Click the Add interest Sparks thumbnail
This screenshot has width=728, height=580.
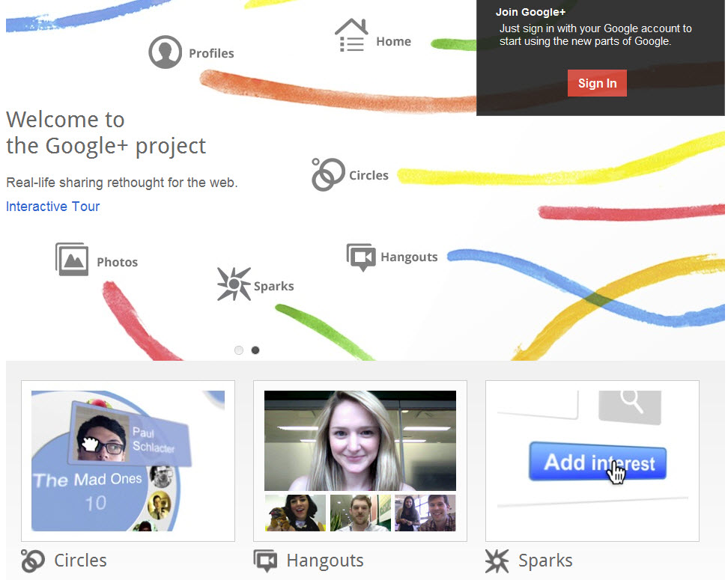(x=592, y=461)
